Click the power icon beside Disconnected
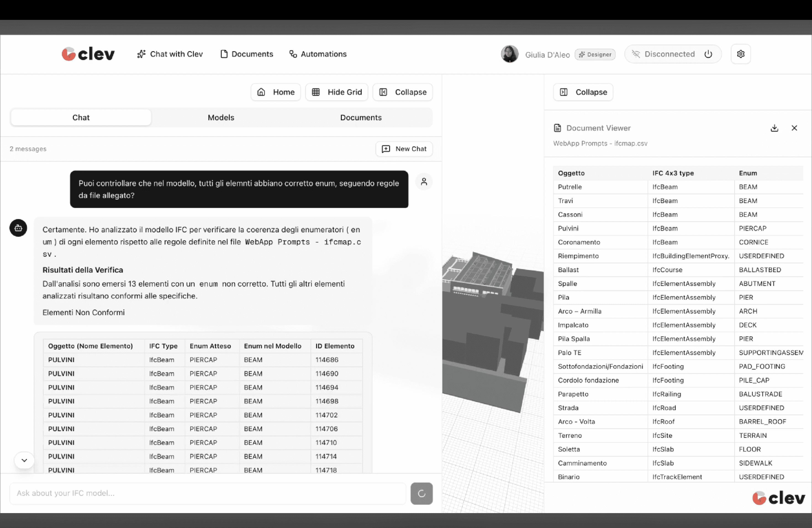The image size is (812, 528). point(708,54)
